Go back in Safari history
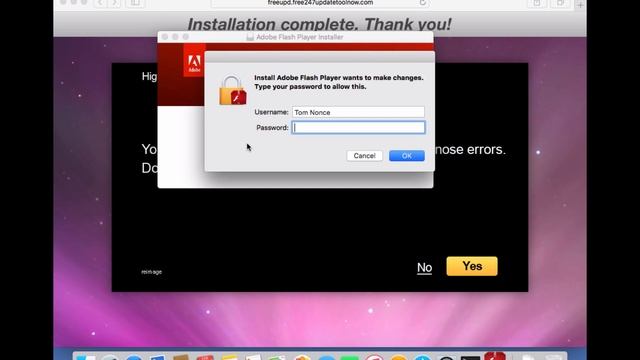The image size is (640, 360). 100,3
